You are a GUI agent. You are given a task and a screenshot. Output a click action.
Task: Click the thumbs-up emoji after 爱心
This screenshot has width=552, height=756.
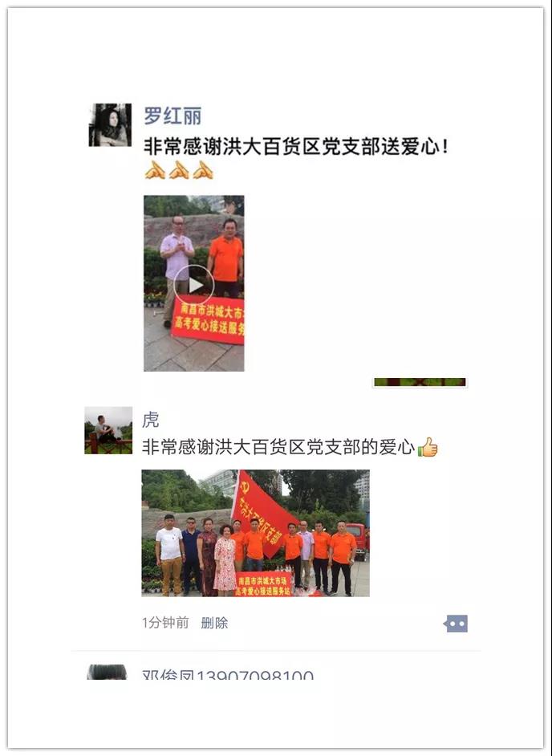[428, 447]
